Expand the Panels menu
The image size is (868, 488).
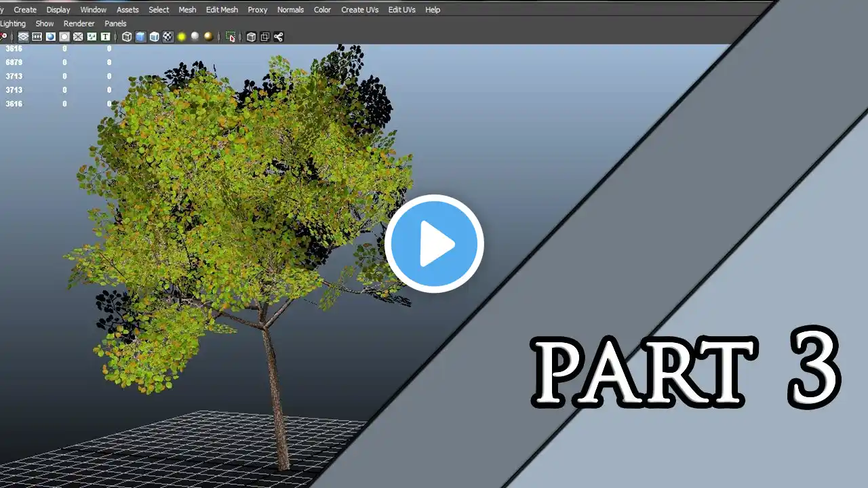coord(115,23)
